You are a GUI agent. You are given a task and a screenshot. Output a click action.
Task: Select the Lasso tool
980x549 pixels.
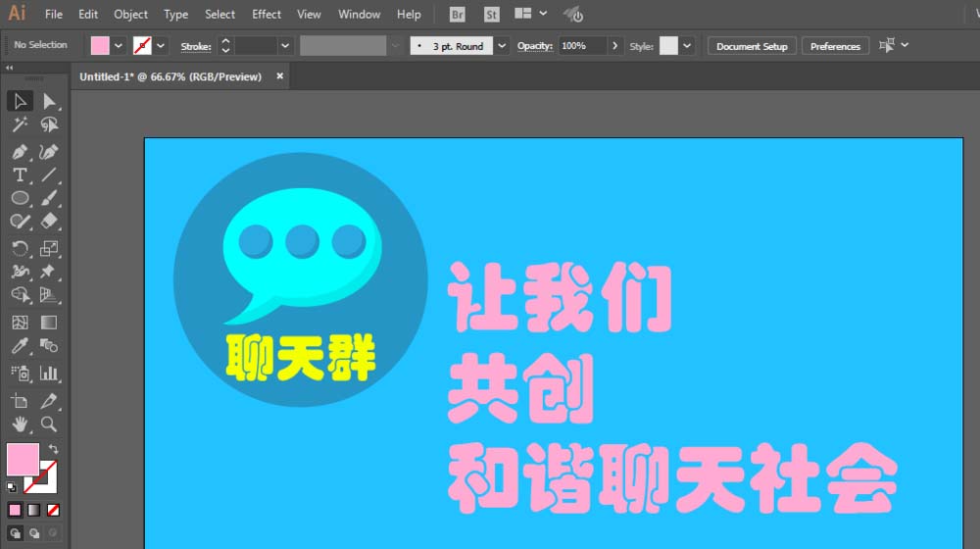tap(49, 125)
